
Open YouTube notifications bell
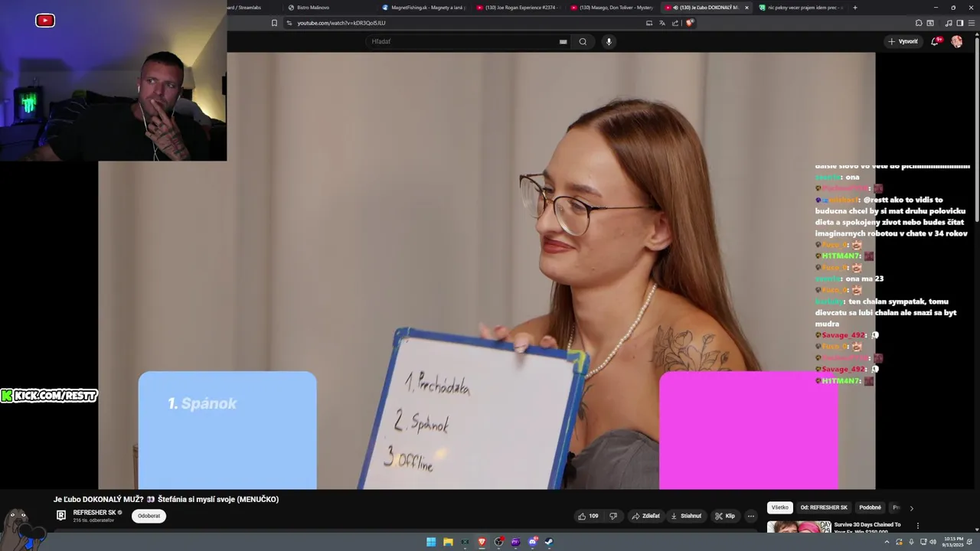point(935,41)
